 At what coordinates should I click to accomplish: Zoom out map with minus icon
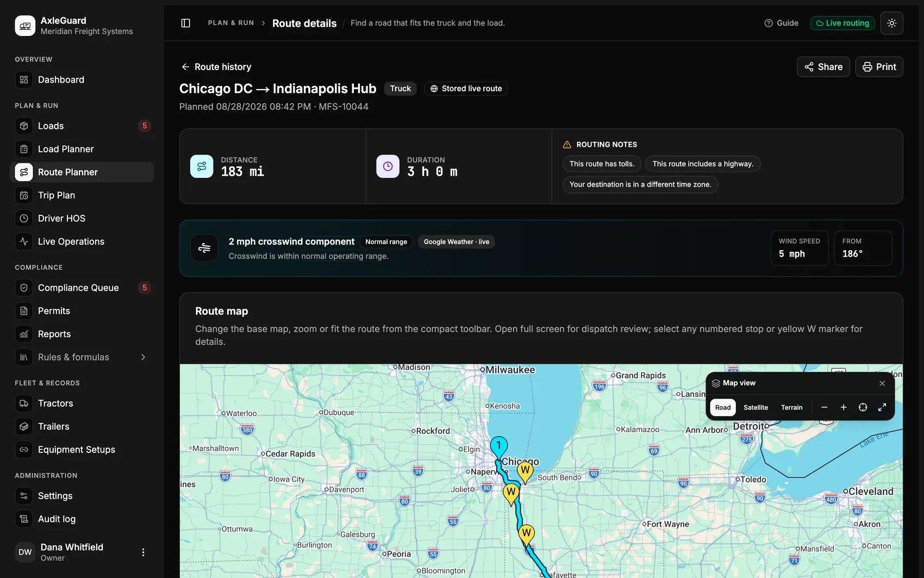click(824, 407)
